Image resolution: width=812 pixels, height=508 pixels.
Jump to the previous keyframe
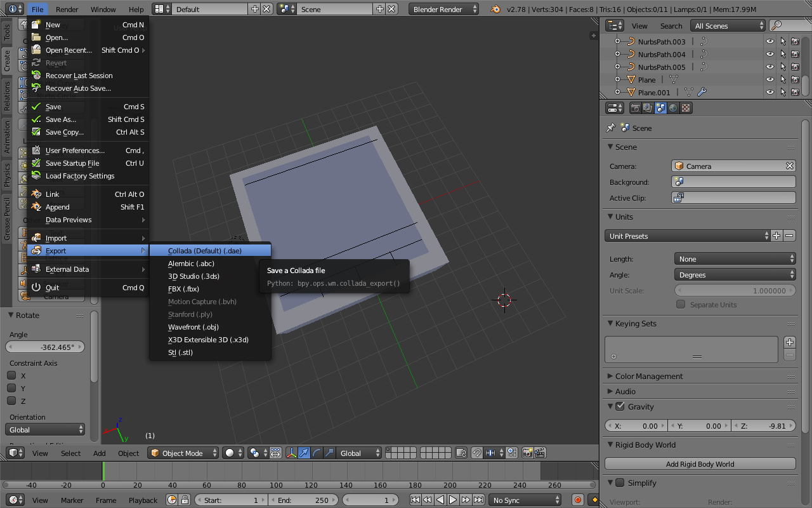point(428,500)
